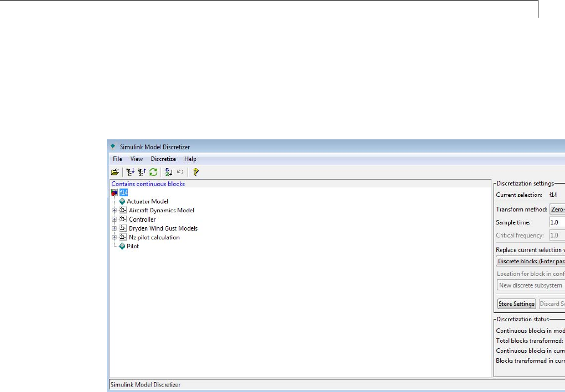
Task: Open the Discretize menu
Action: pos(163,159)
